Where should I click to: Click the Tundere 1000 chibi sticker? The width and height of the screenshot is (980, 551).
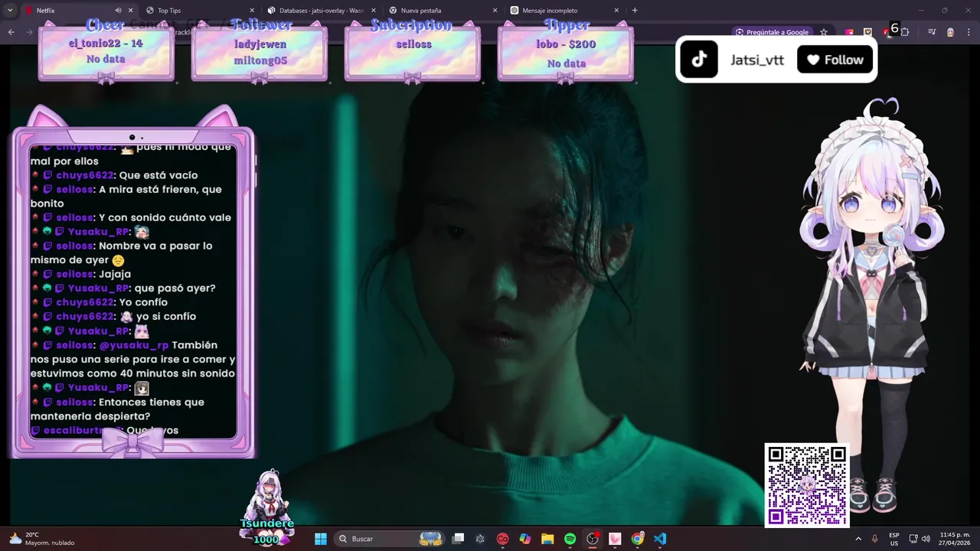(266, 507)
